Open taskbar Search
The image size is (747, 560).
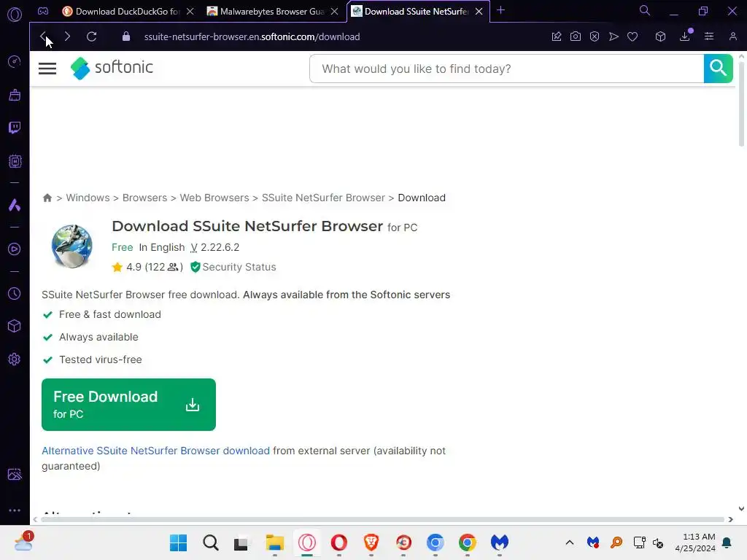[x=210, y=542]
